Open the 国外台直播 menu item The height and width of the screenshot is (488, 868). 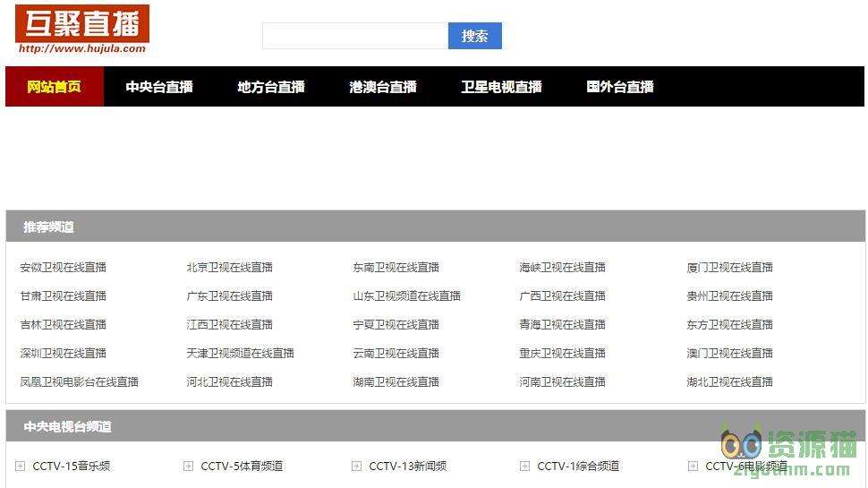coord(620,87)
